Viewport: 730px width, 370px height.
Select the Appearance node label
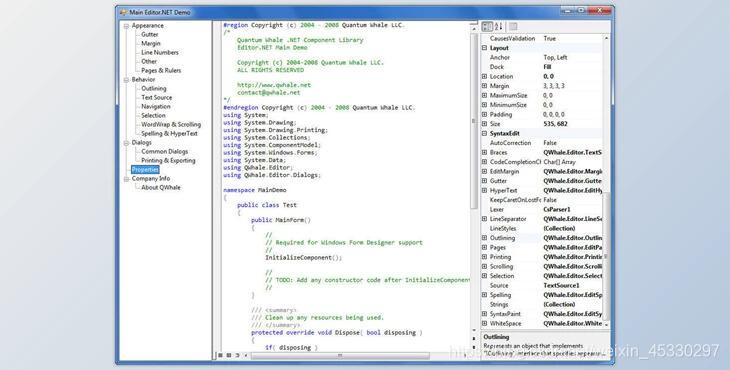coord(147,26)
